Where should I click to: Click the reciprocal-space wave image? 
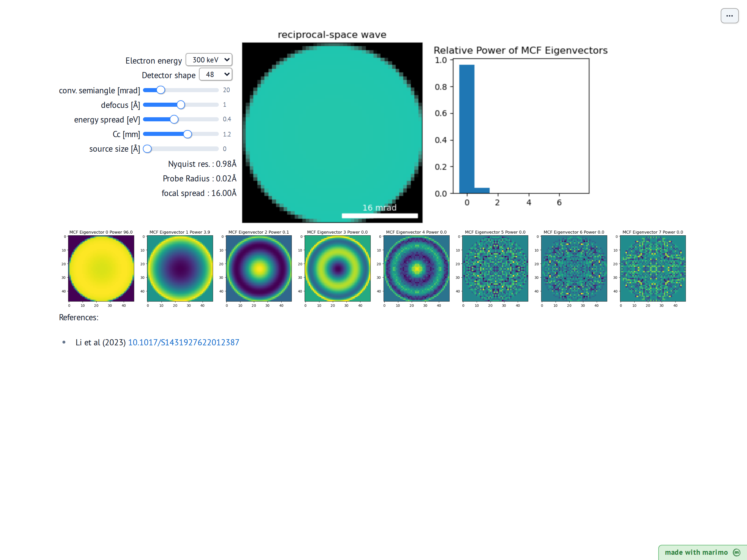click(x=332, y=133)
